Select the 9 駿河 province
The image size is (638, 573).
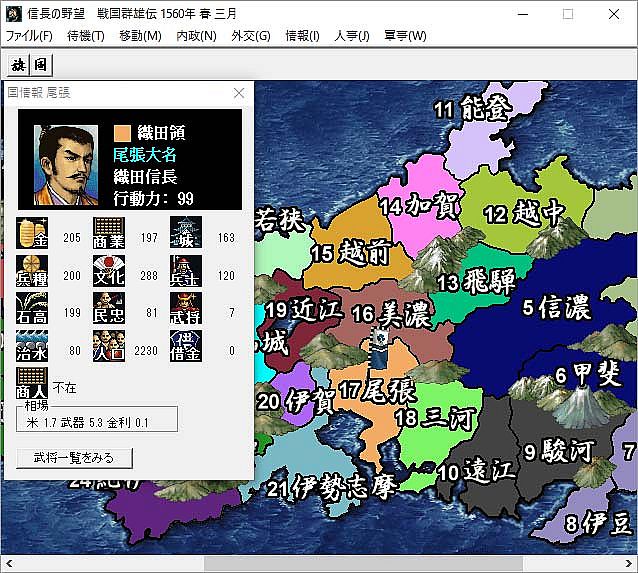click(558, 451)
